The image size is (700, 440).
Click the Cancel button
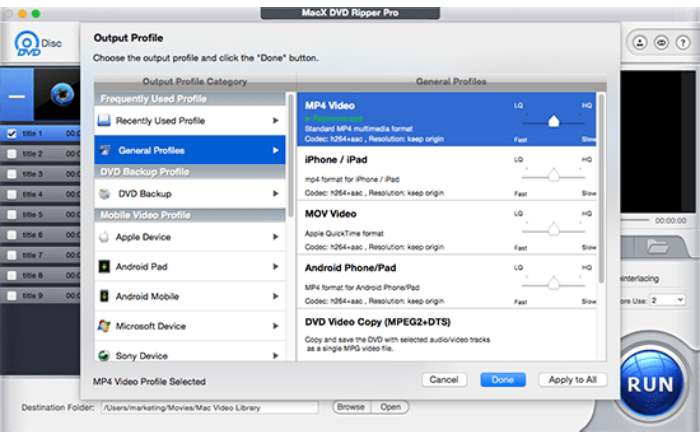point(444,380)
